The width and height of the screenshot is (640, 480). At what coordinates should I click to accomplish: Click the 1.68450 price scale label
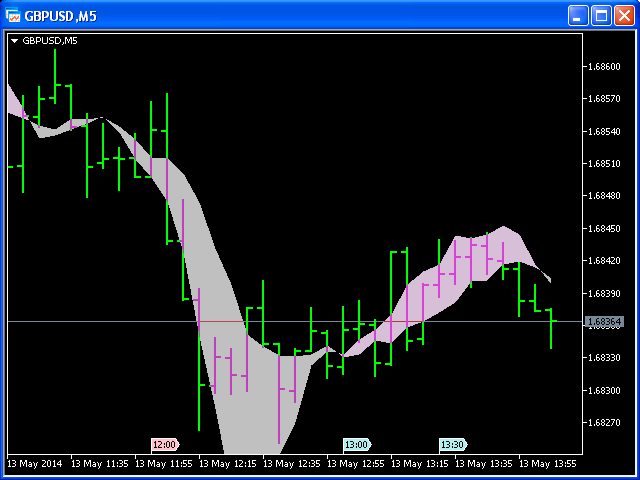click(604, 229)
